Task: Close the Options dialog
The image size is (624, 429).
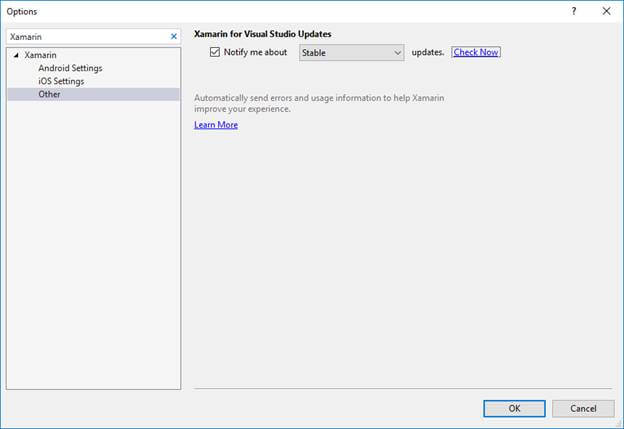Action: [x=605, y=11]
